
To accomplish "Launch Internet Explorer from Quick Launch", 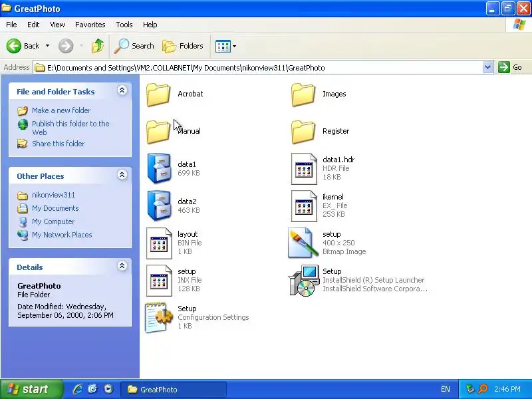I will click(x=78, y=389).
